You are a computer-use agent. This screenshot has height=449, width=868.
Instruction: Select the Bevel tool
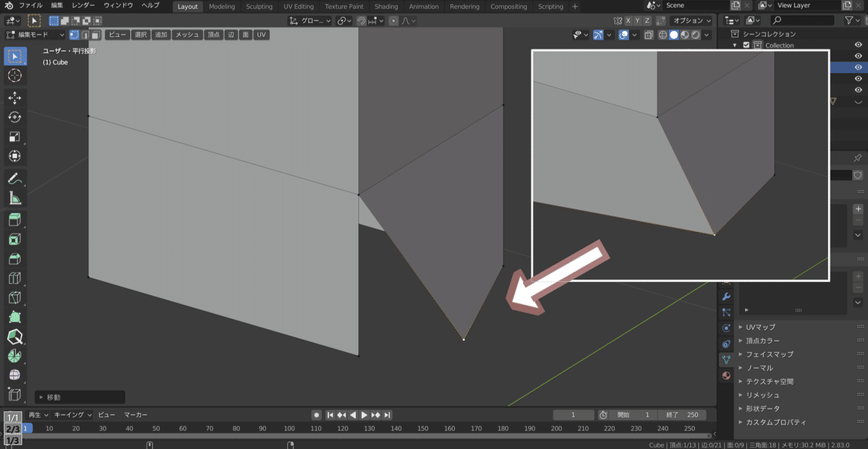(x=15, y=258)
